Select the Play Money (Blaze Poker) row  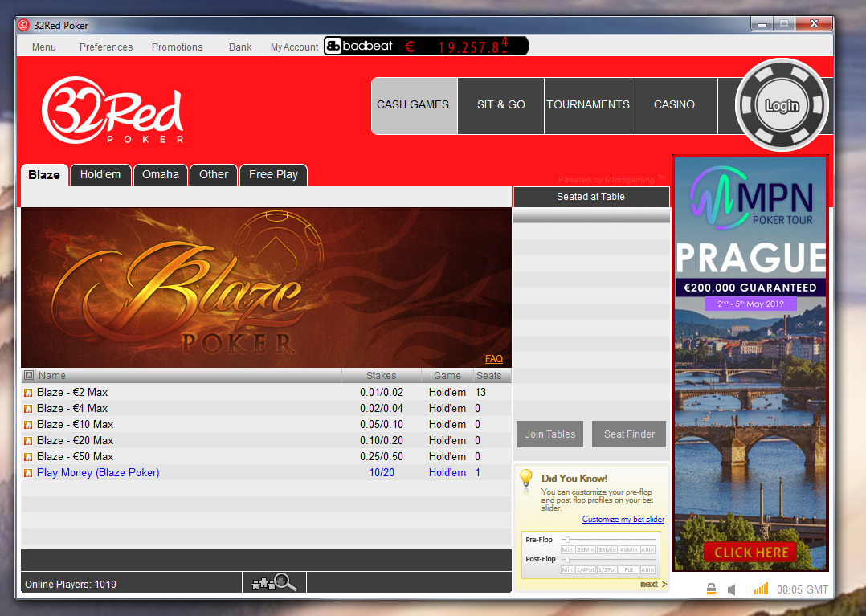[266, 473]
